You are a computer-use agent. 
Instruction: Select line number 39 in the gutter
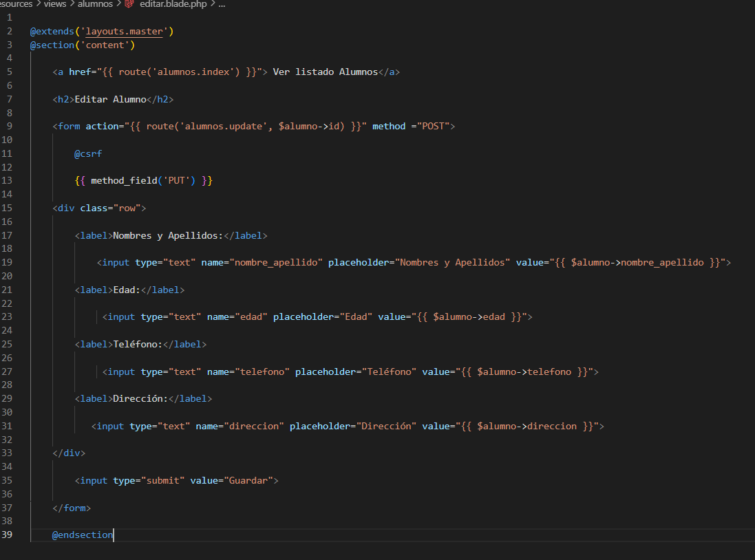point(7,535)
